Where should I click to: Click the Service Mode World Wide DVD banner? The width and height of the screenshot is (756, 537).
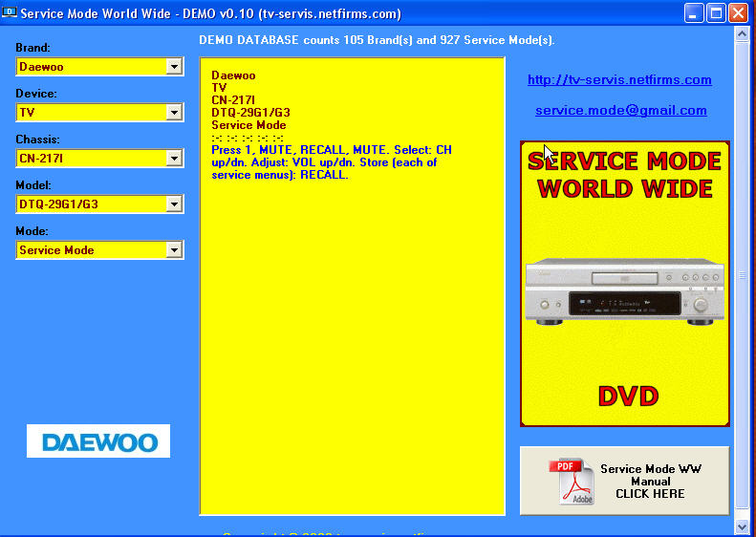[x=625, y=284]
